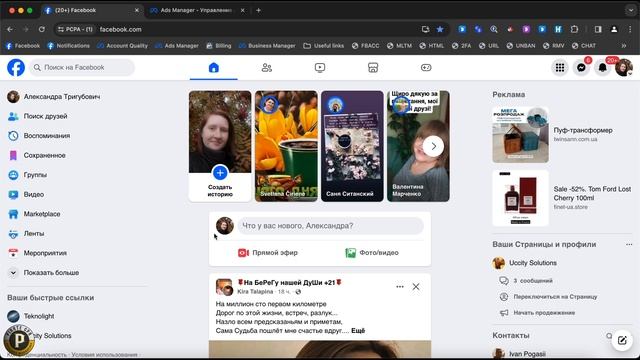Image resolution: width=640 pixels, height=360 pixels.
Task: Click 'Что у вас нового, Александра?' field
Action: (x=331, y=226)
